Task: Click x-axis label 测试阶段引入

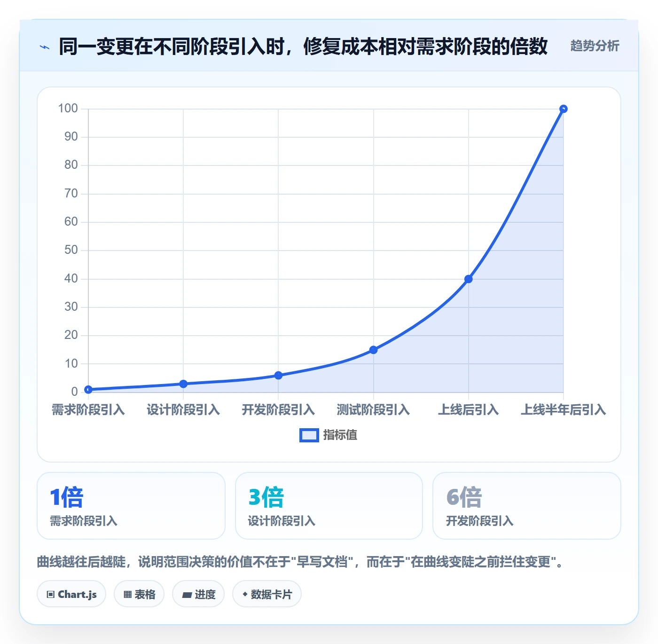Action: [373, 410]
